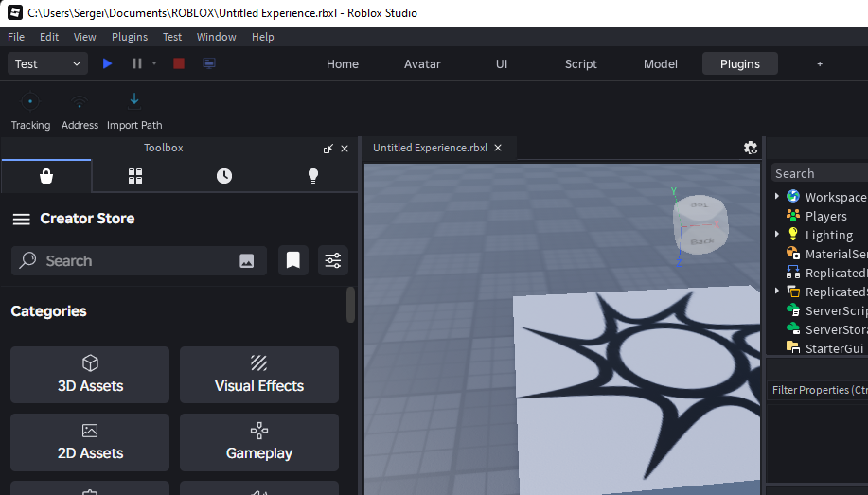
Task: Open saved items bookmark button
Action: tap(292, 260)
